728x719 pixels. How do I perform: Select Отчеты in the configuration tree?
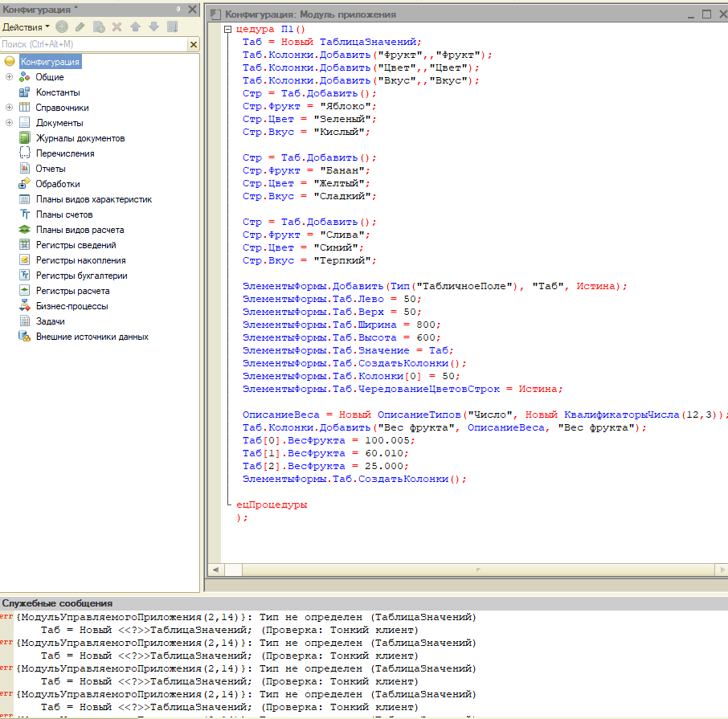(51, 169)
